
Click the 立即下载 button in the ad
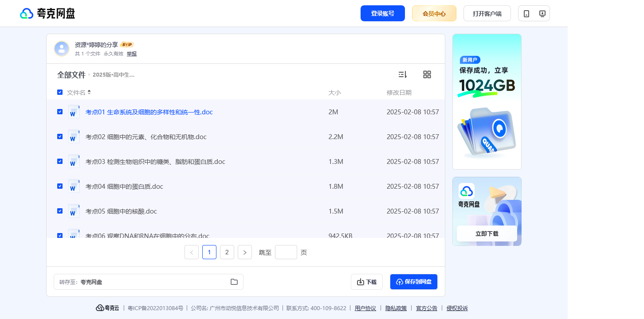[487, 233]
